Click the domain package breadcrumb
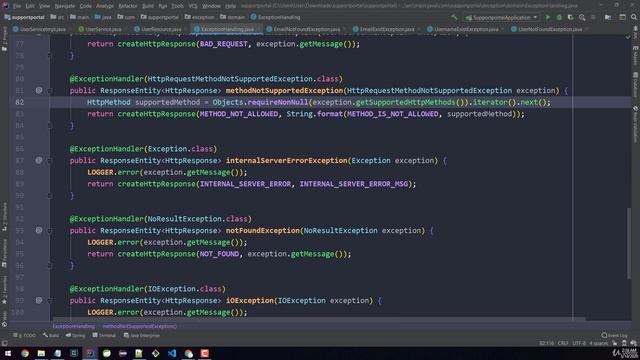Viewport: 640px width, 360px height. pos(233,17)
